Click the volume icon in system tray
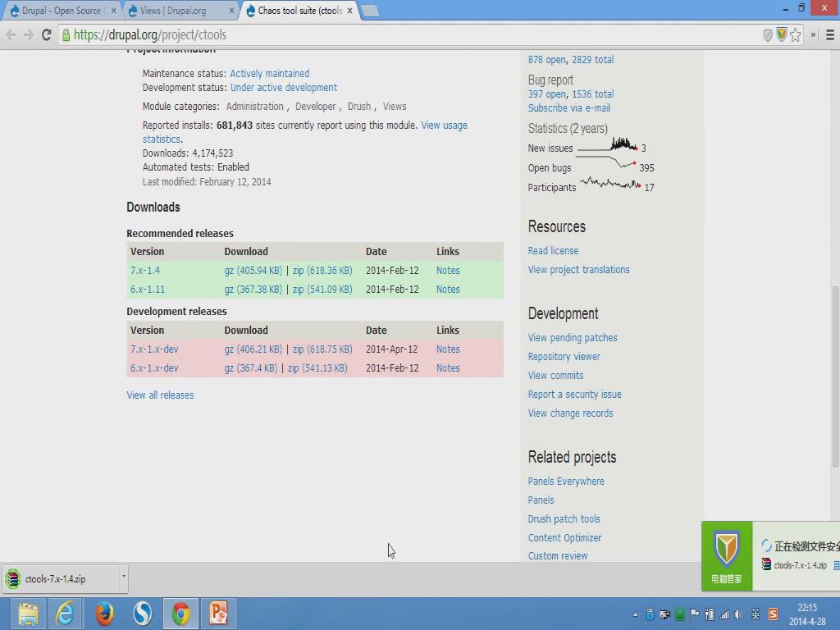Viewport: 840px width, 630px height. pos(739,614)
